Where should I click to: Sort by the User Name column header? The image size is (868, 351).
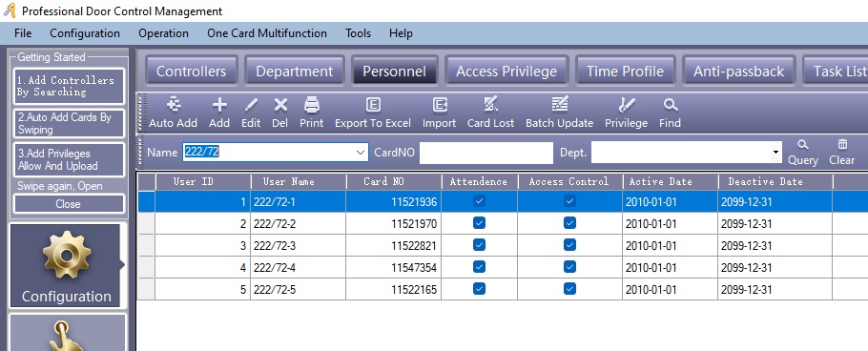(299, 181)
